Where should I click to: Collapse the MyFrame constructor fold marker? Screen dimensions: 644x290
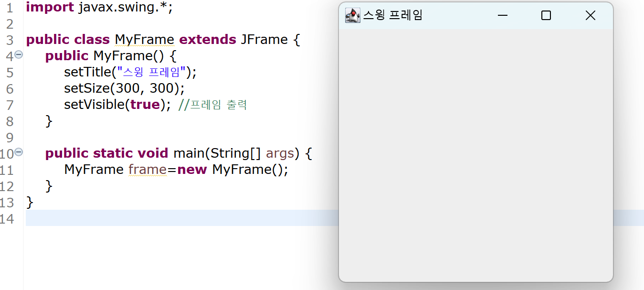tap(19, 54)
